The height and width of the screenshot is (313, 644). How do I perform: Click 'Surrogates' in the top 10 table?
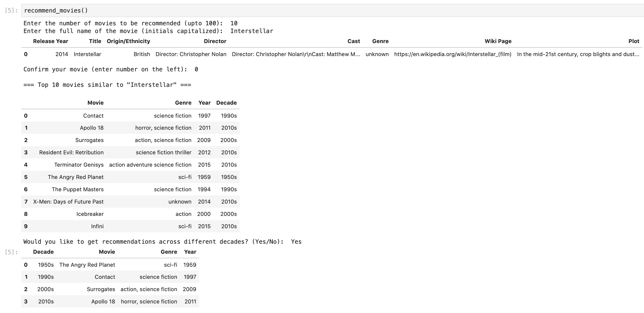[89, 140]
